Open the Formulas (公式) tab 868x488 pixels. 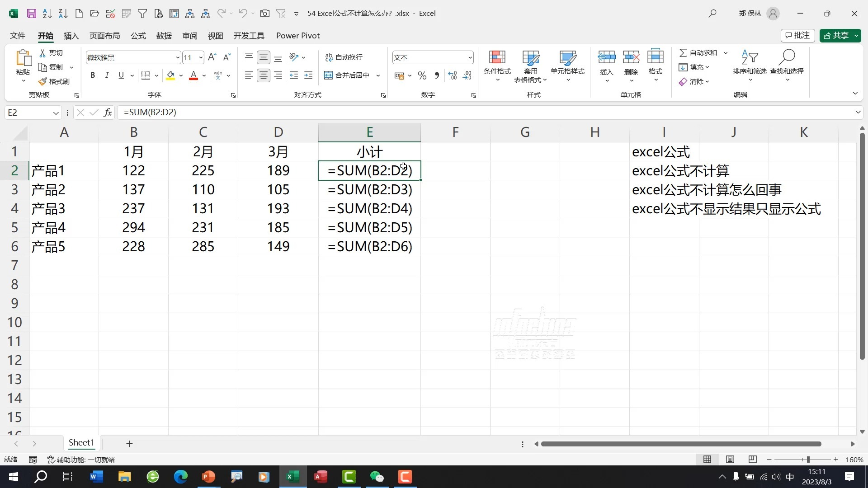(x=138, y=36)
